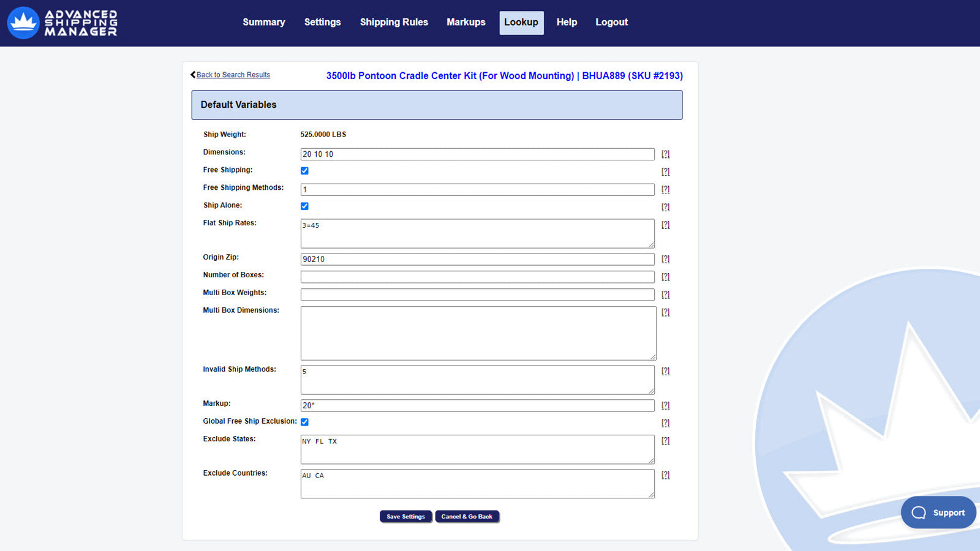Follow the Back to Search Results link
The height and width of the screenshot is (551, 980).
click(x=233, y=75)
